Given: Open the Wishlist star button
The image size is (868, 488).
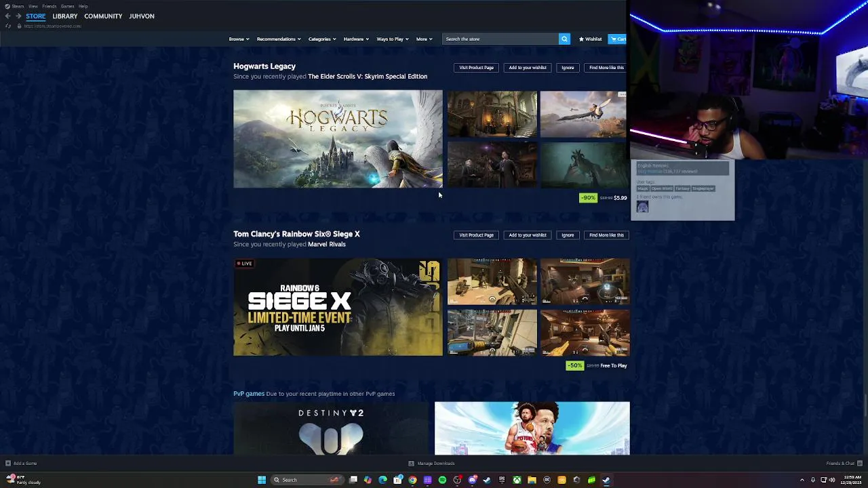Looking at the screenshot, I should (x=590, y=39).
